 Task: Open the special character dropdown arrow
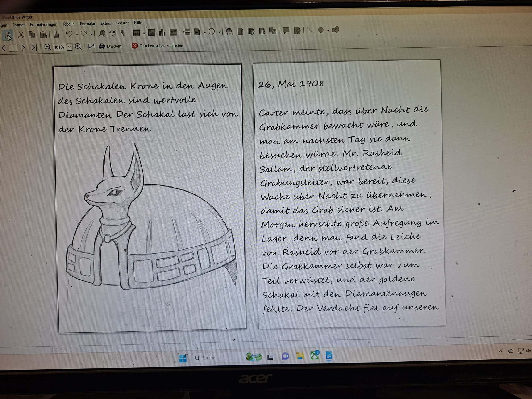219,32
